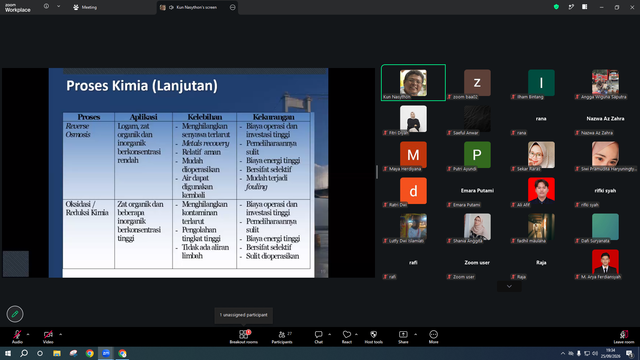Expand dropdown chevron beside meeting info
This screenshot has height=360, width=640.
click(58, 7)
